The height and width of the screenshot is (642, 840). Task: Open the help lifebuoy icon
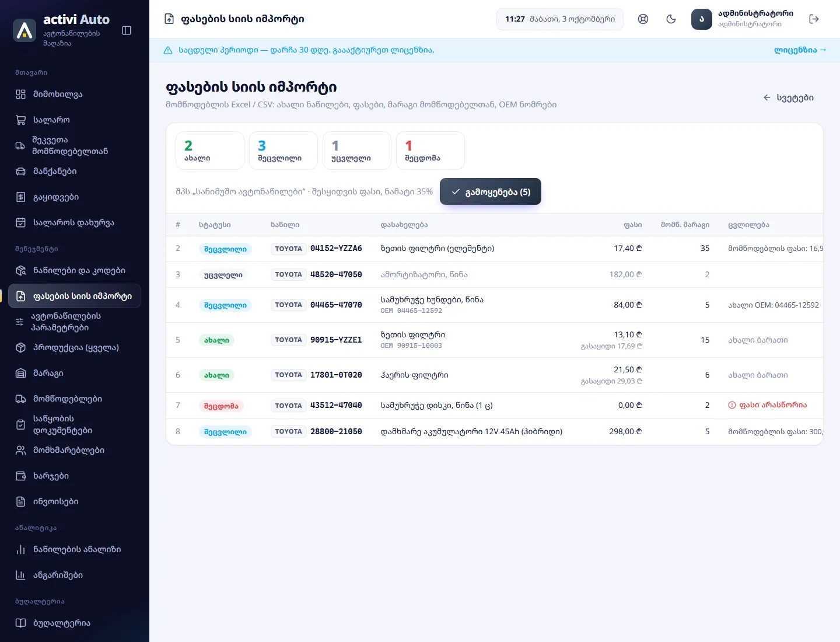click(x=643, y=19)
